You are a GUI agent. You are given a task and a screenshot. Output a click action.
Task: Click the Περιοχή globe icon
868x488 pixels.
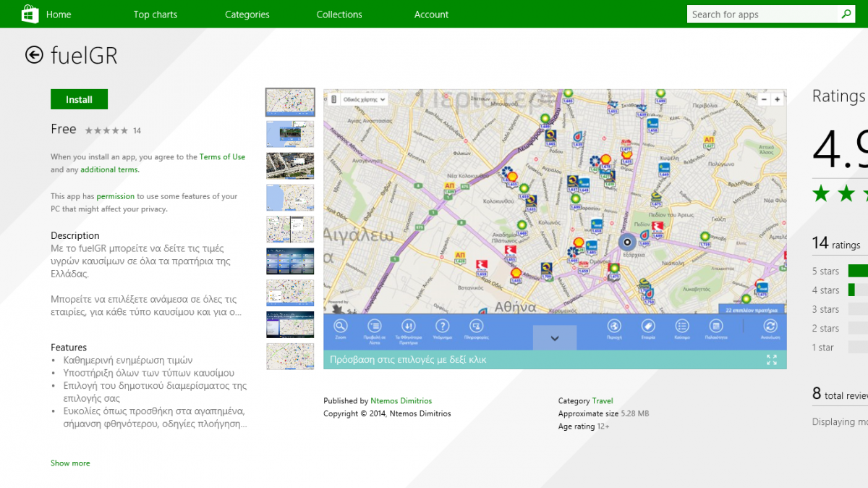click(614, 326)
